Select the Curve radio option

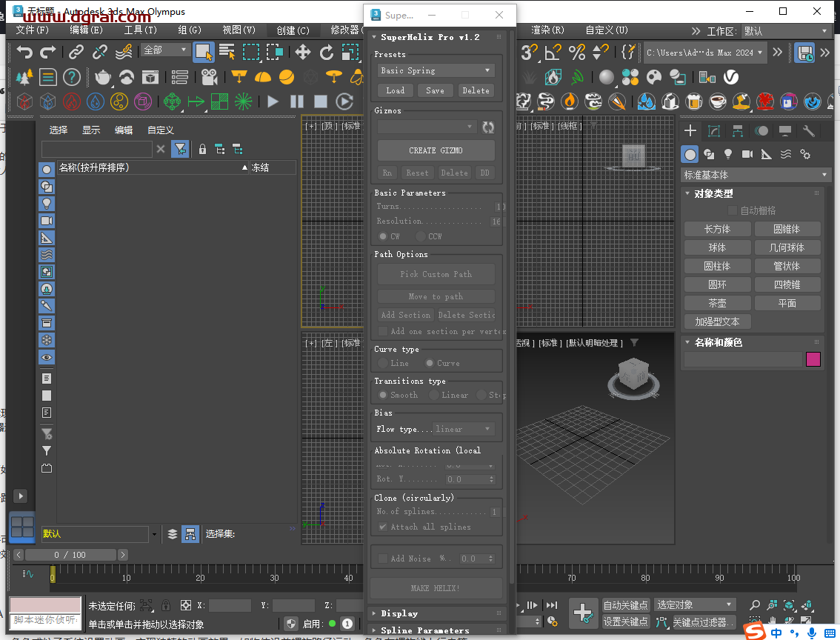tap(429, 363)
